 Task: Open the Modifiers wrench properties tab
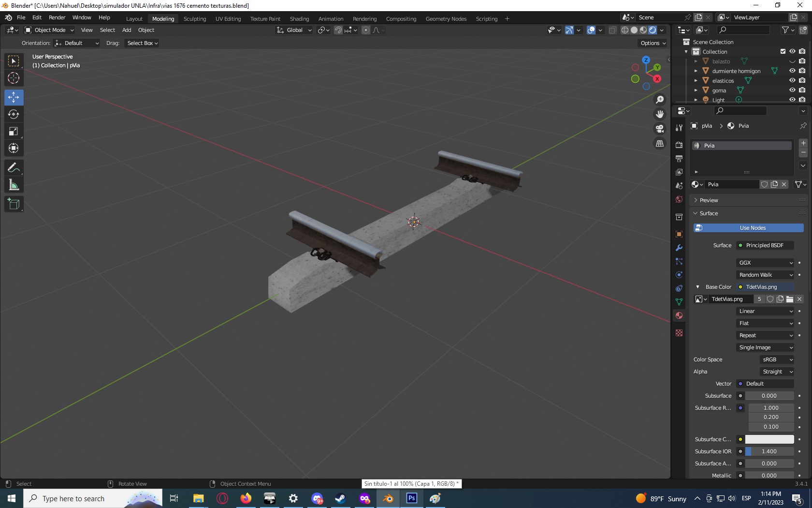click(679, 248)
